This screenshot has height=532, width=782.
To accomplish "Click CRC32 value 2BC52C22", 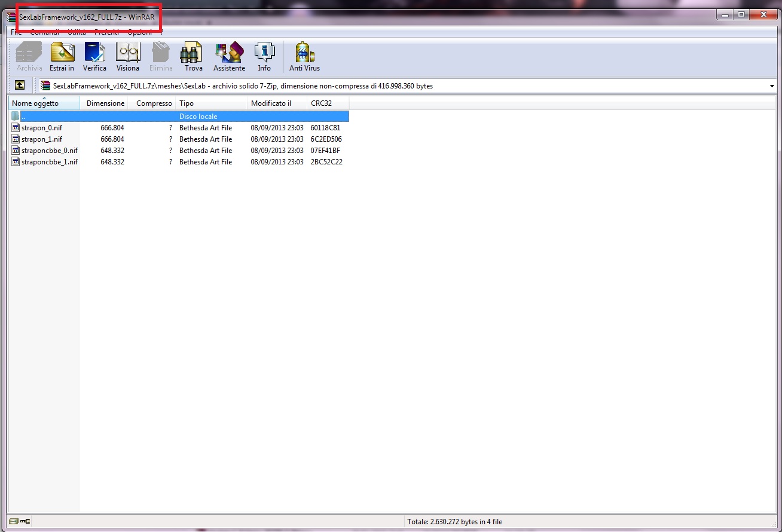I will tap(327, 162).
